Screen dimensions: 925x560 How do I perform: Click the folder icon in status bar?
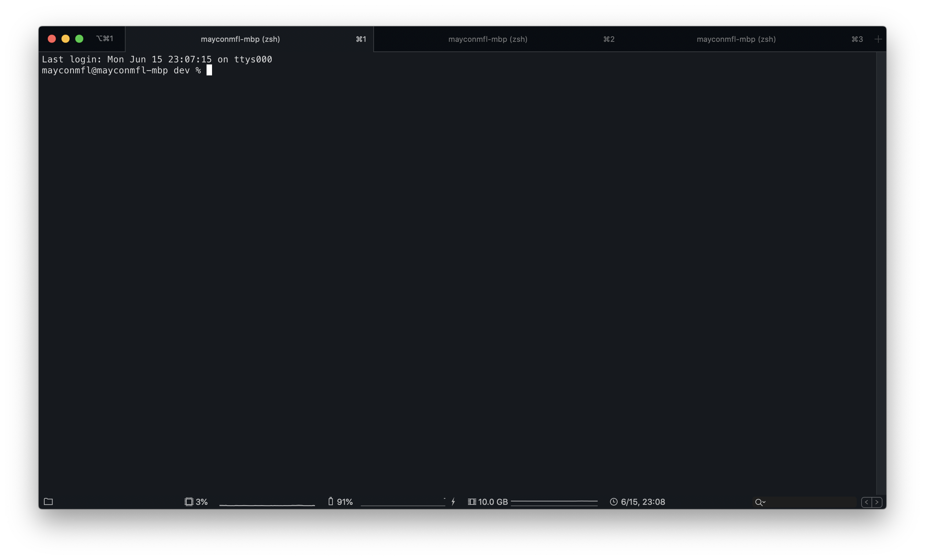(x=48, y=501)
